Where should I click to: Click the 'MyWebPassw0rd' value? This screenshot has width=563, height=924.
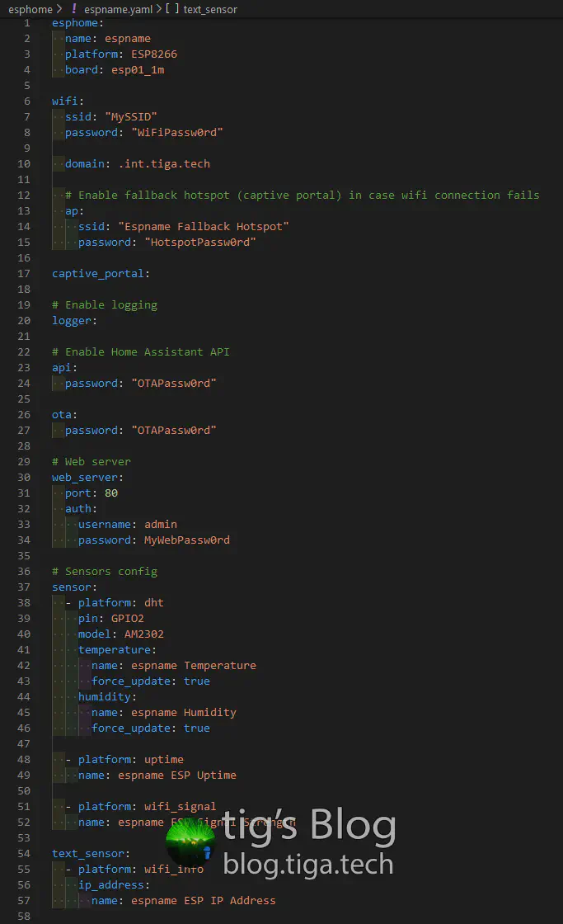187,540
